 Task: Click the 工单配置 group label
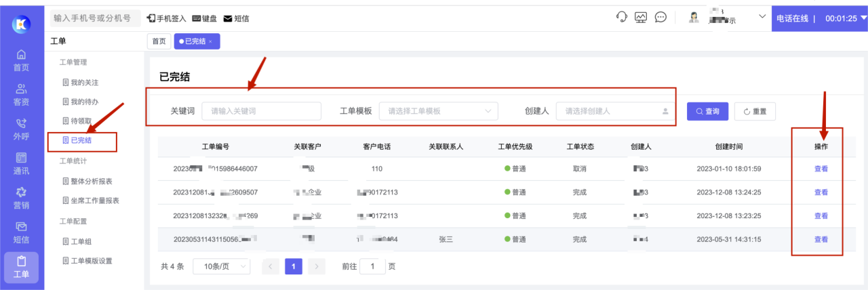[x=73, y=221]
